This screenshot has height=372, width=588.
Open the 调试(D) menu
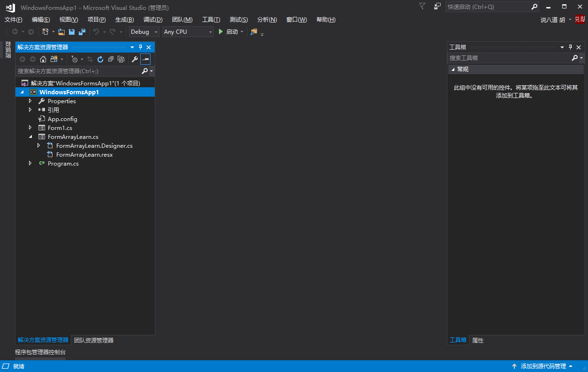pos(153,20)
